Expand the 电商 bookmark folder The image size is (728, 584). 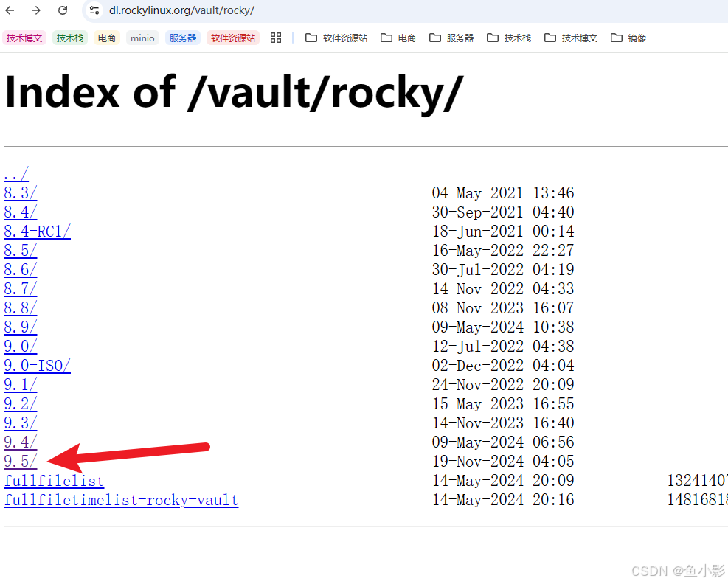pos(398,38)
